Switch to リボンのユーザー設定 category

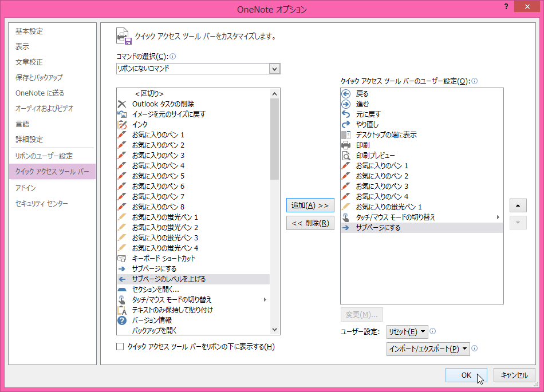(x=44, y=156)
